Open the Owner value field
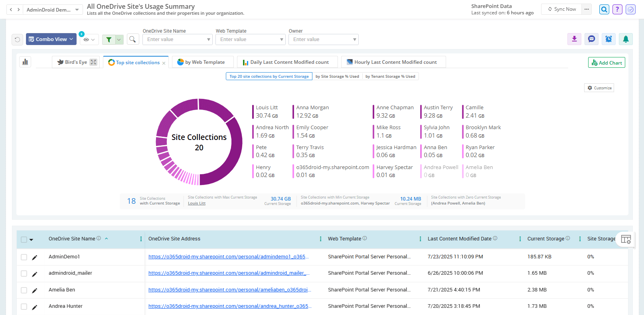The height and width of the screenshot is (315, 644). [x=324, y=39]
